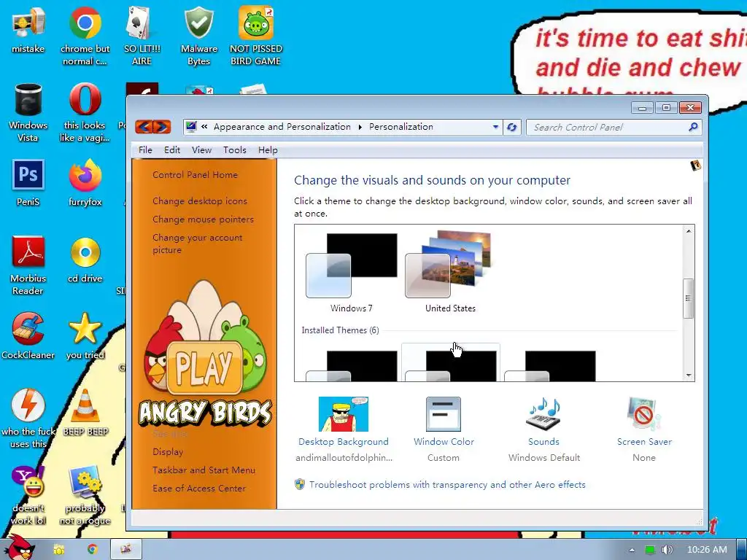Click the theme list scrollbar thumb
This screenshot has width=747, height=560.
[689, 298]
